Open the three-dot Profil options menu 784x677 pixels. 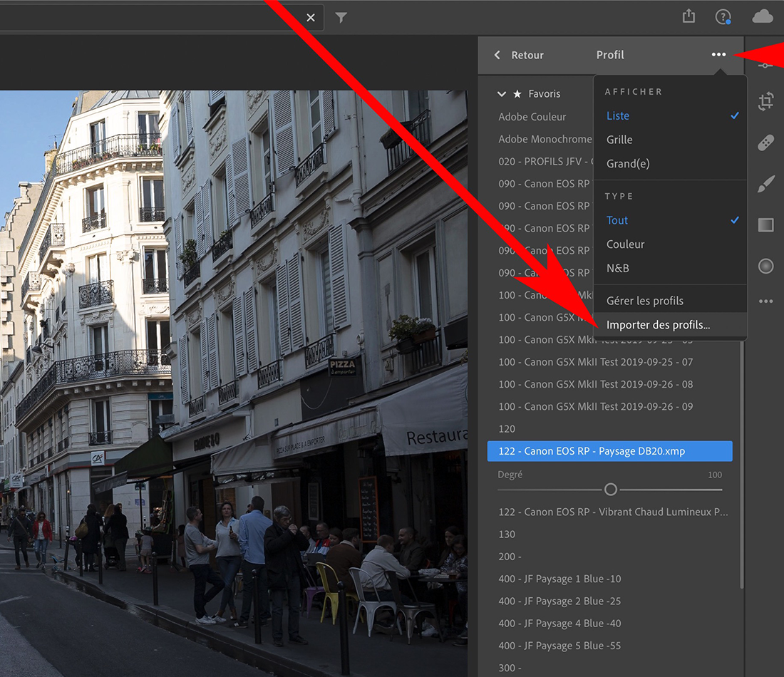[718, 55]
